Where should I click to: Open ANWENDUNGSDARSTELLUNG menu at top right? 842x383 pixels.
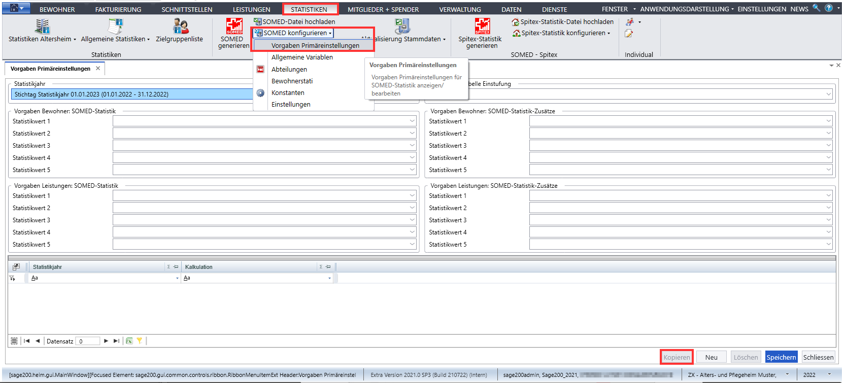[x=687, y=9]
